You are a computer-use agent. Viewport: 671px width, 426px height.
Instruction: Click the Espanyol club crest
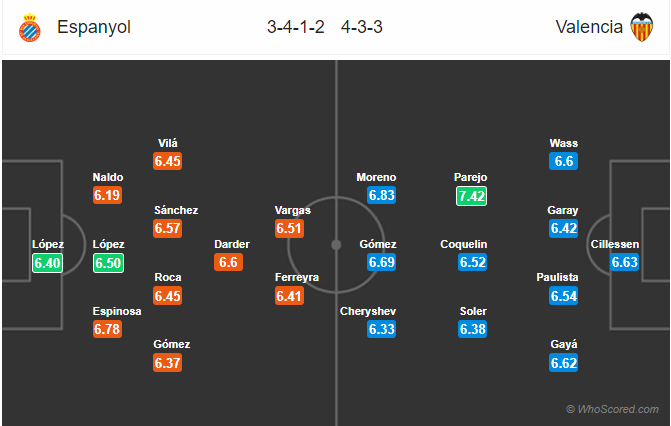pyautogui.click(x=30, y=27)
